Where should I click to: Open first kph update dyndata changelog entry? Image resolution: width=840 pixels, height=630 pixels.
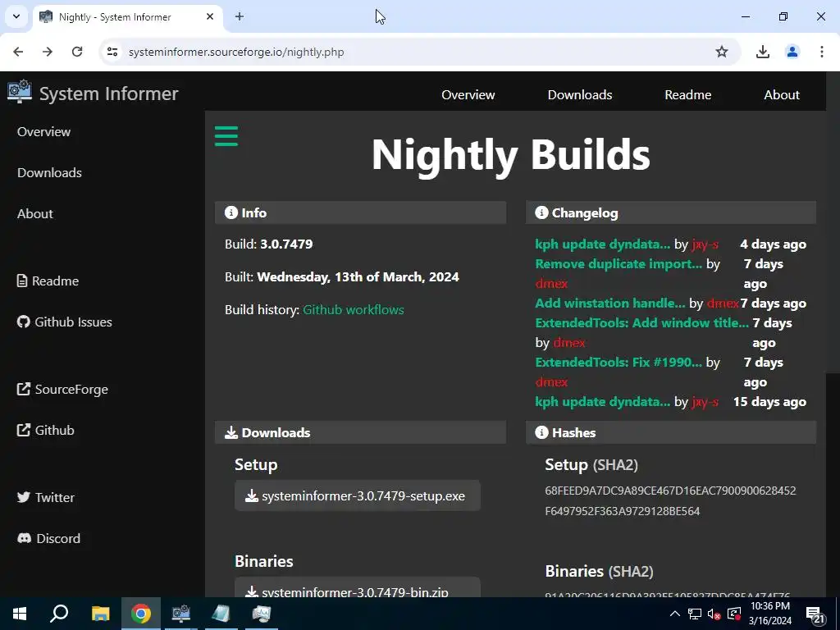tap(602, 244)
